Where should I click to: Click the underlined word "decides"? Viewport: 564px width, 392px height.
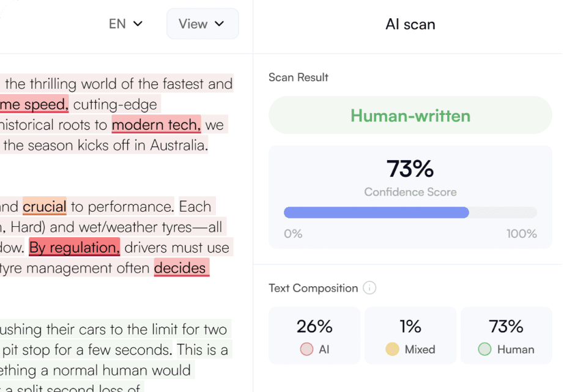click(x=180, y=268)
